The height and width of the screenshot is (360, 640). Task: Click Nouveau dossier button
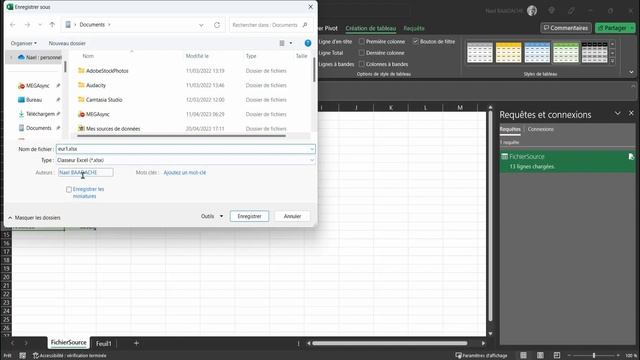click(x=67, y=43)
